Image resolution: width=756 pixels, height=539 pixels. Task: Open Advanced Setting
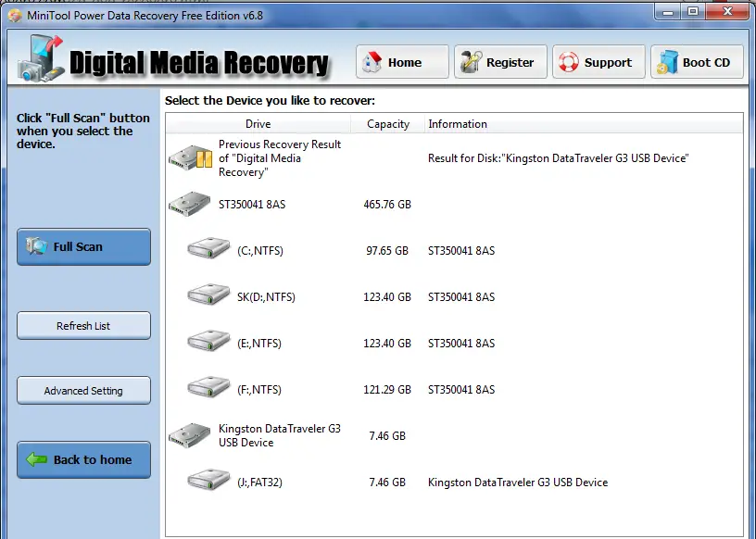pyautogui.click(x=84, y=391)
